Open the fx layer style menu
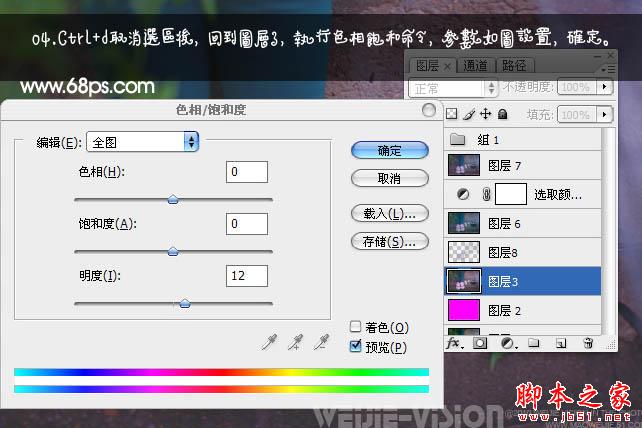 (x=454, y=343)
